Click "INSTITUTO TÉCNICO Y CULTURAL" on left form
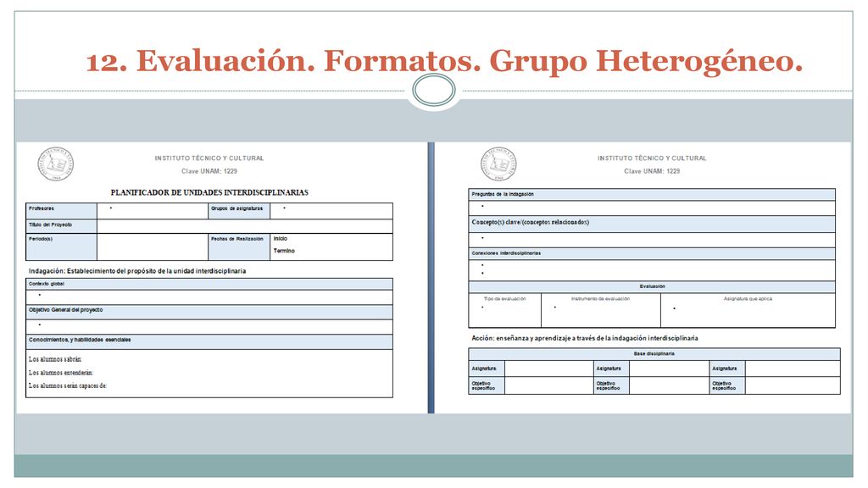The width and height of the screenshot is (868, 488). 209,158
